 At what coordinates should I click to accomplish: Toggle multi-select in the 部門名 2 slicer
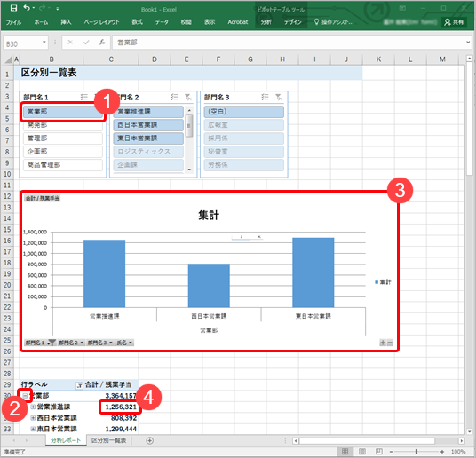pos(174,97)
